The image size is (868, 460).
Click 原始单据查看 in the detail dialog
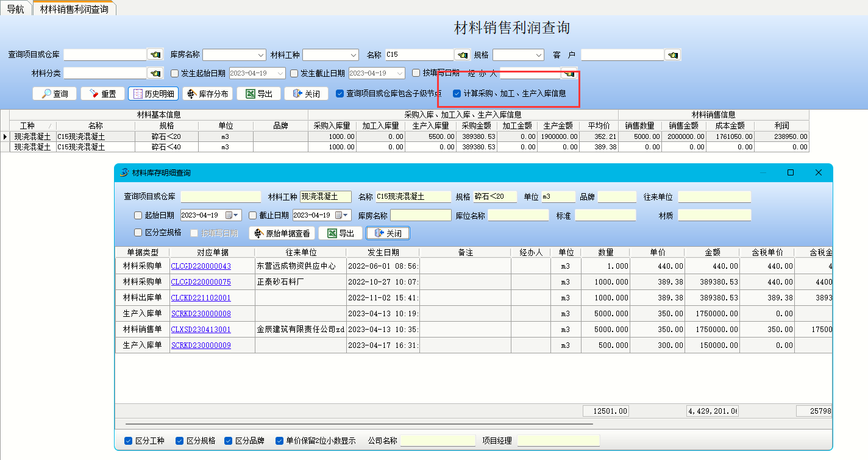[282, 233]
